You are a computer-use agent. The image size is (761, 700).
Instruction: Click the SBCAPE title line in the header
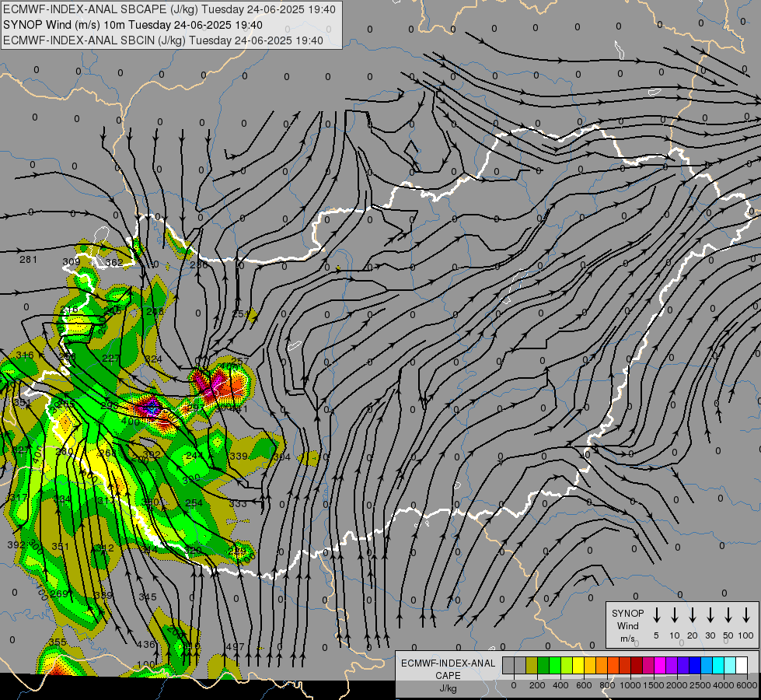(x=169, y=9)
